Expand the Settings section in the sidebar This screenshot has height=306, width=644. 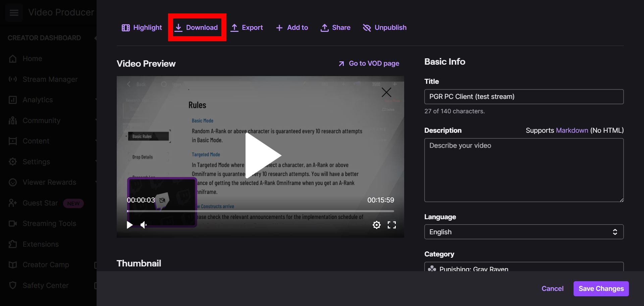pyautogui.click(x=13, y=162)
